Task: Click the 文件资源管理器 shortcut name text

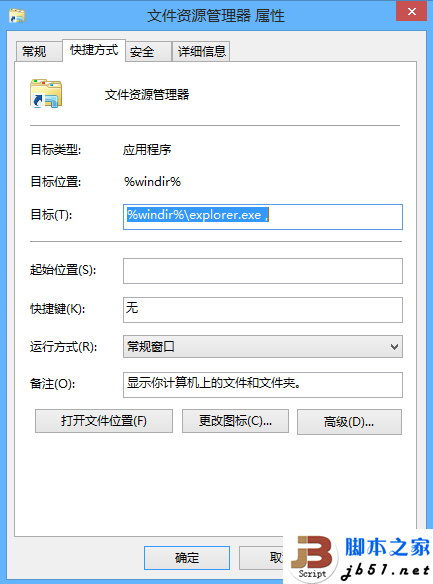Action: (x=147, y=95)
